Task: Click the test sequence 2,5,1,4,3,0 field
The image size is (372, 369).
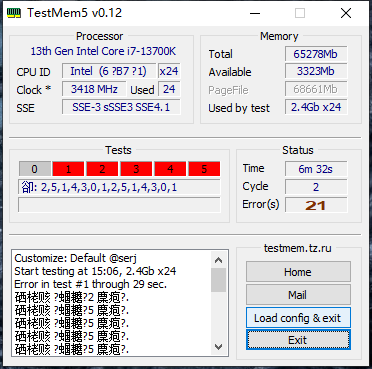Action: click(x=119, y=187)
